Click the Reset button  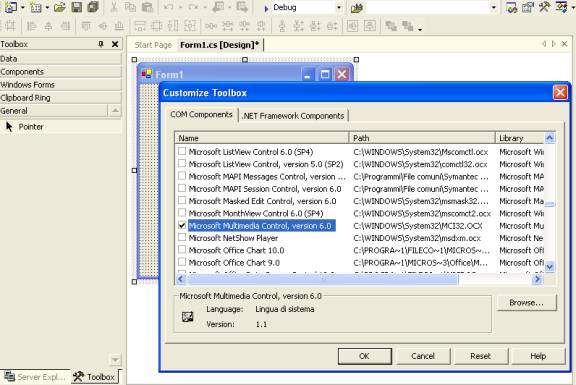480,356
